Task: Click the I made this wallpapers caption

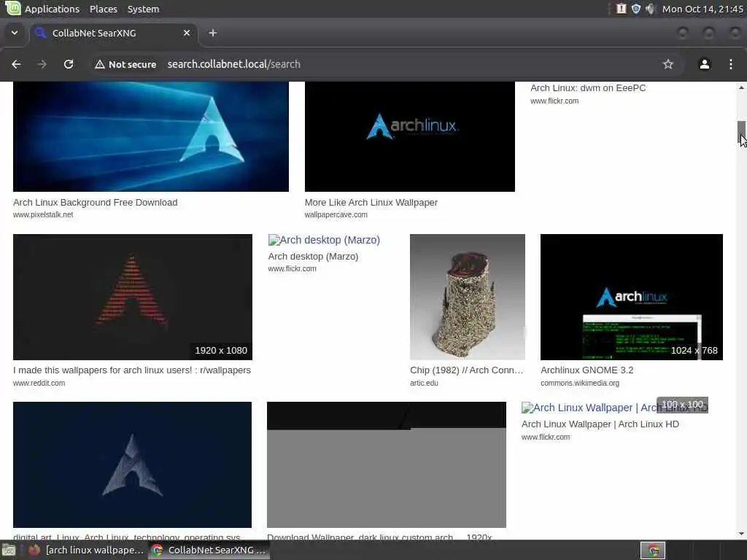Action: [132, 370]
